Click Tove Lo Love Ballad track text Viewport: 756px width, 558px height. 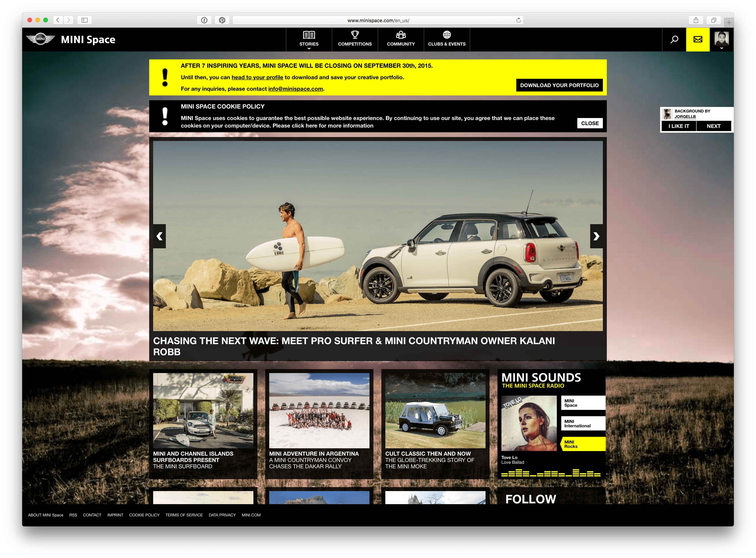[513, 460]
